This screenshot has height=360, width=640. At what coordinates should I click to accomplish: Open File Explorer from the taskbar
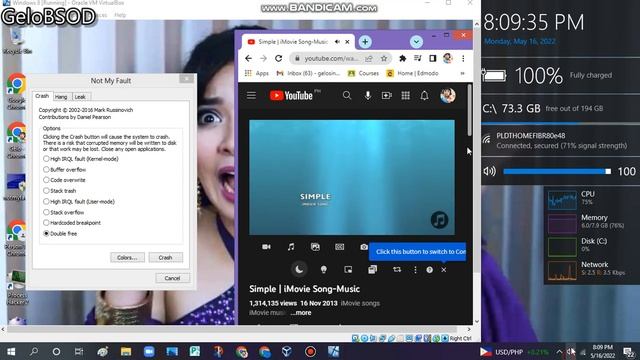(126, 351)
